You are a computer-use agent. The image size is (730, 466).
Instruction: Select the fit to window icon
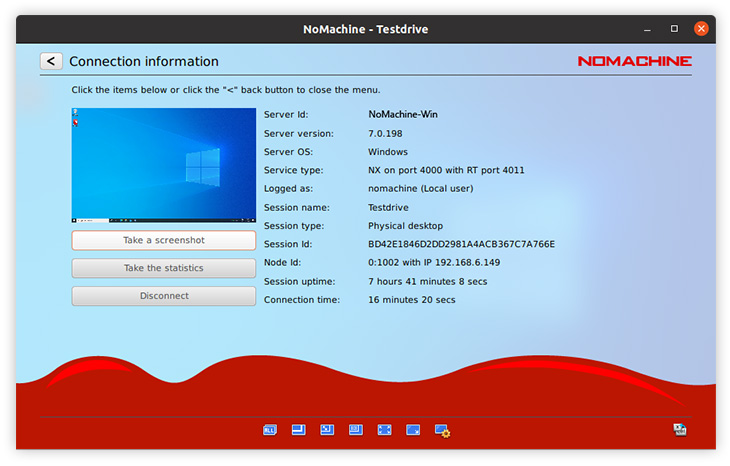tap(327, 430)
